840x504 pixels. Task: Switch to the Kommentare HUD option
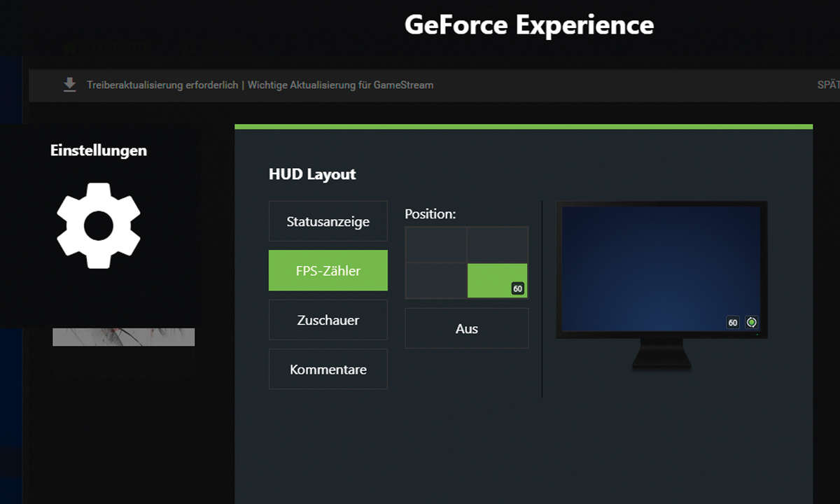[328, 369]
